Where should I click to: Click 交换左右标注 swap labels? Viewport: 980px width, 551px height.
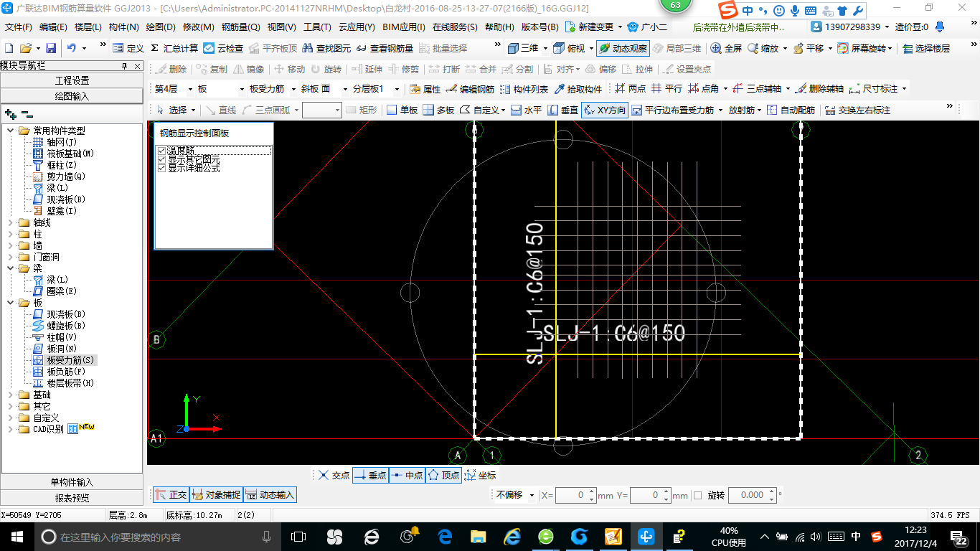click(857, 110)
